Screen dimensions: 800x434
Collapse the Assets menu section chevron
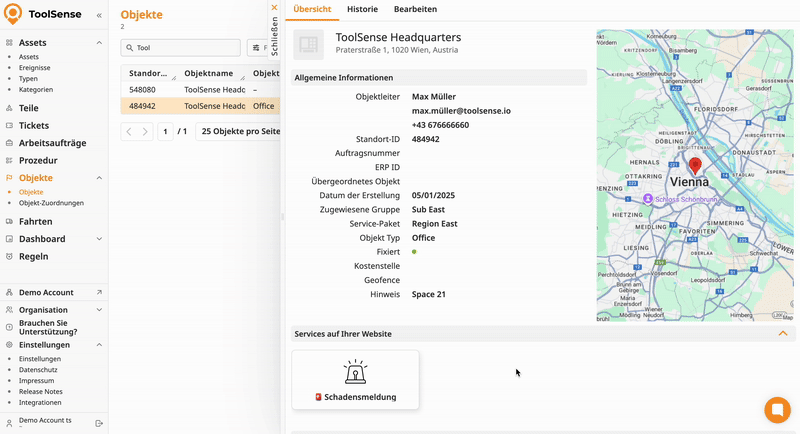[x=99, y=43]
